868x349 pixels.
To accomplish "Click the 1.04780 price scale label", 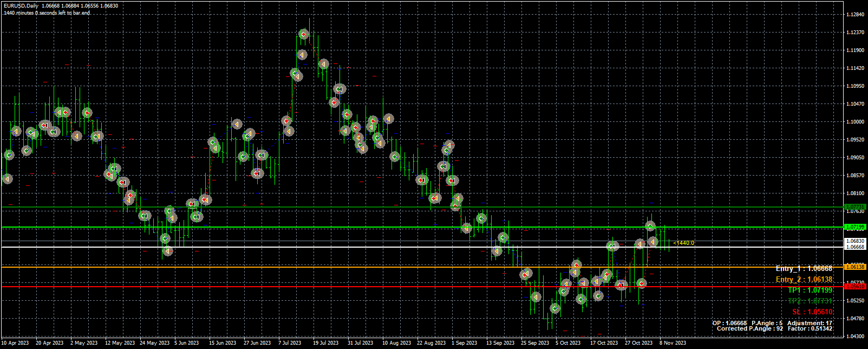I will [856, 319].
